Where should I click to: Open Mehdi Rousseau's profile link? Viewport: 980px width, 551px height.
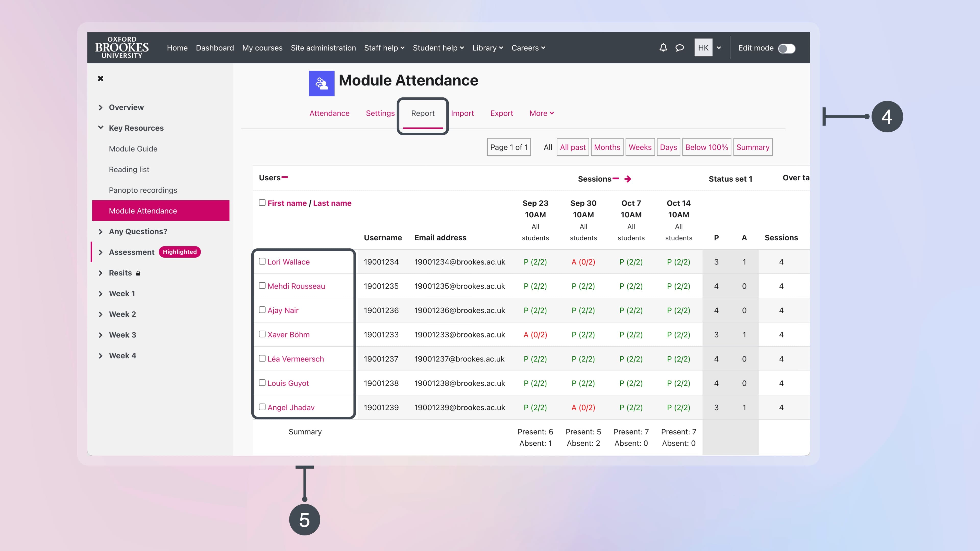click(296, 286)
